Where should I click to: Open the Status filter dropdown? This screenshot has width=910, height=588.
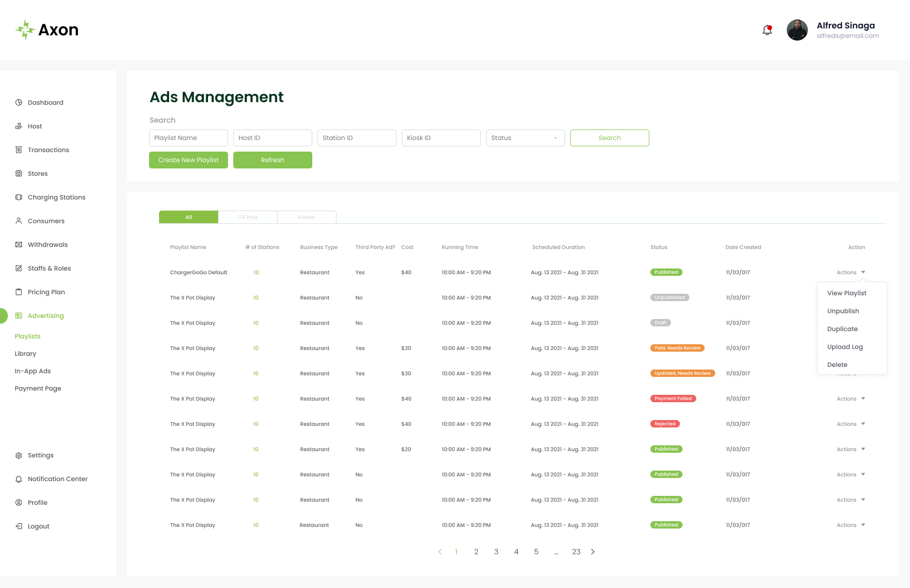[x=526, y=138]
